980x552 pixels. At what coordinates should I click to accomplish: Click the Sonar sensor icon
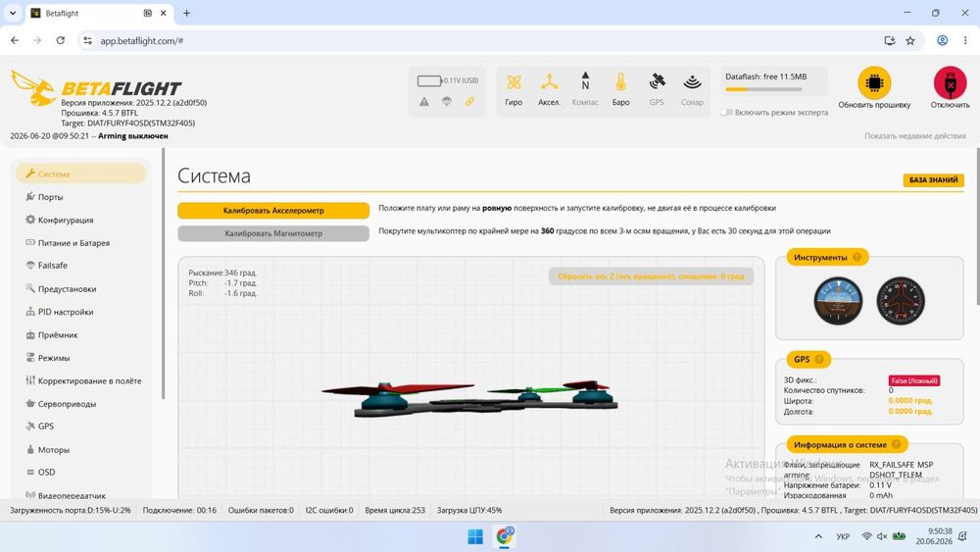[692, 82]
